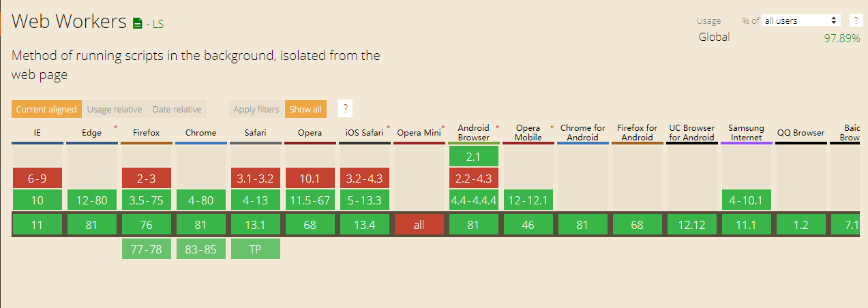This screenshot has width=868, height=308.
Task: Click the red IE 6-9 support cell
Action: (x=38, y=179)
